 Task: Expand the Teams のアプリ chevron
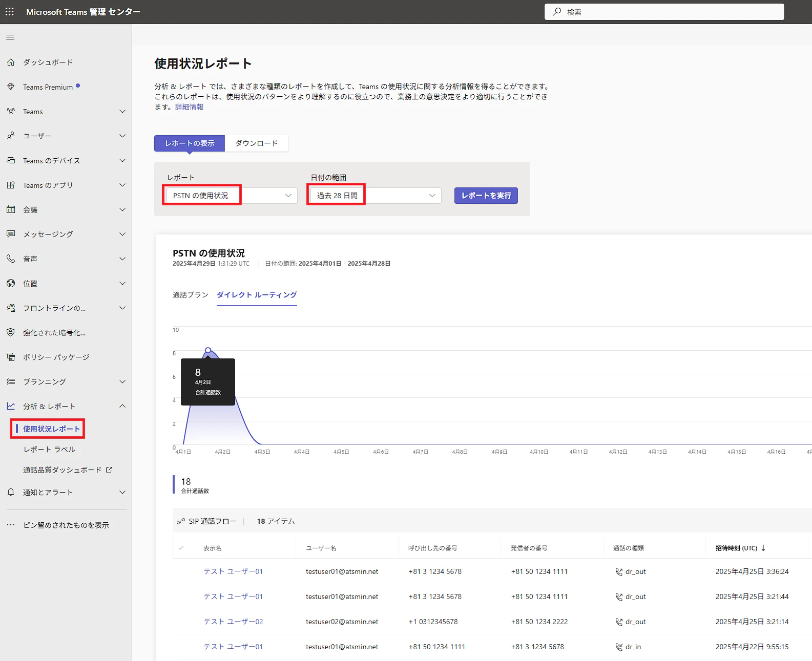click(122, 185)
